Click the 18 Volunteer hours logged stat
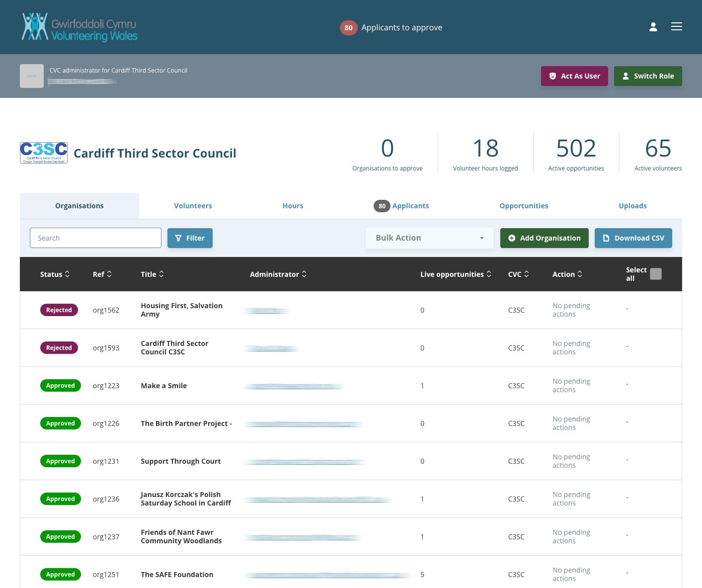This screenshot has height=588, width=702. (x=485, y=154)
